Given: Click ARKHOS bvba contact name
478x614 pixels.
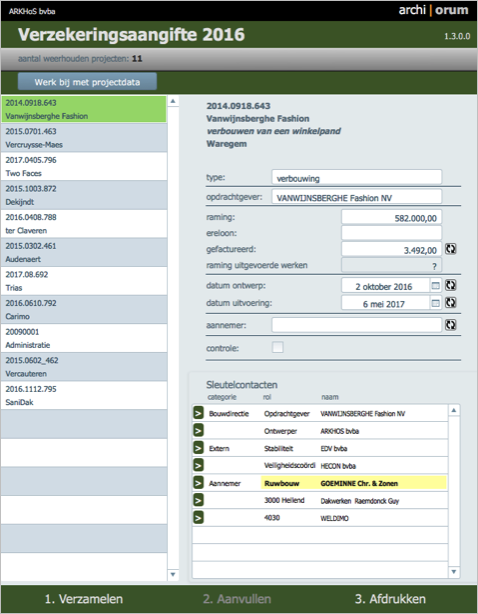Looking at the screenshot, I should click(339, 431).
